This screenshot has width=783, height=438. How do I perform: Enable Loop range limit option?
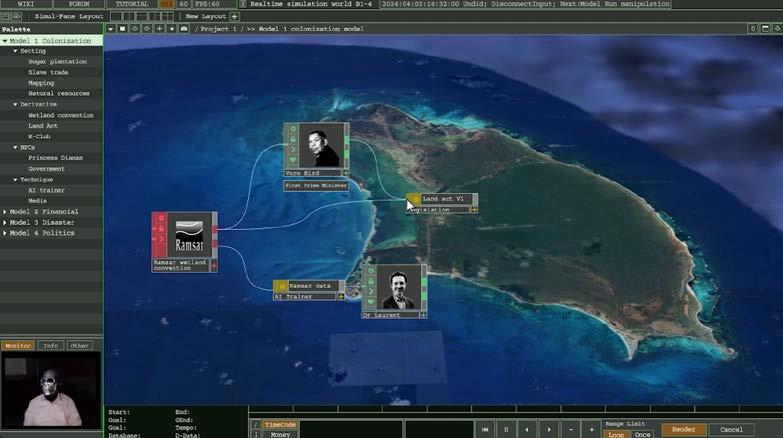point(617,434)
